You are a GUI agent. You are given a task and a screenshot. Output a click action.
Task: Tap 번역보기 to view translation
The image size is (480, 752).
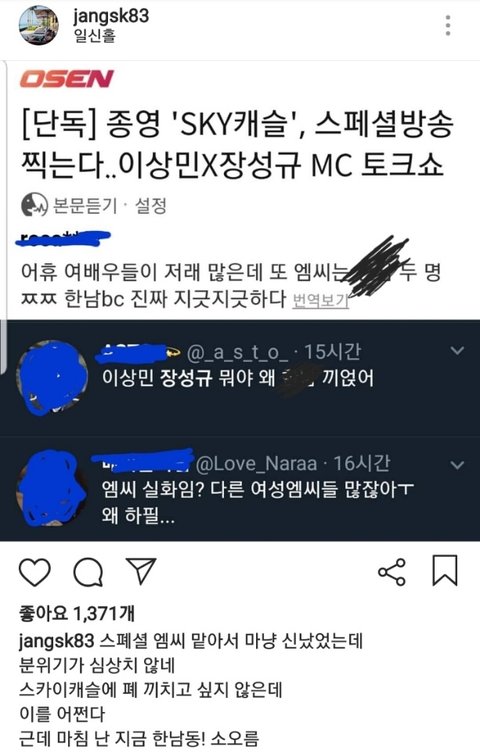320,300
